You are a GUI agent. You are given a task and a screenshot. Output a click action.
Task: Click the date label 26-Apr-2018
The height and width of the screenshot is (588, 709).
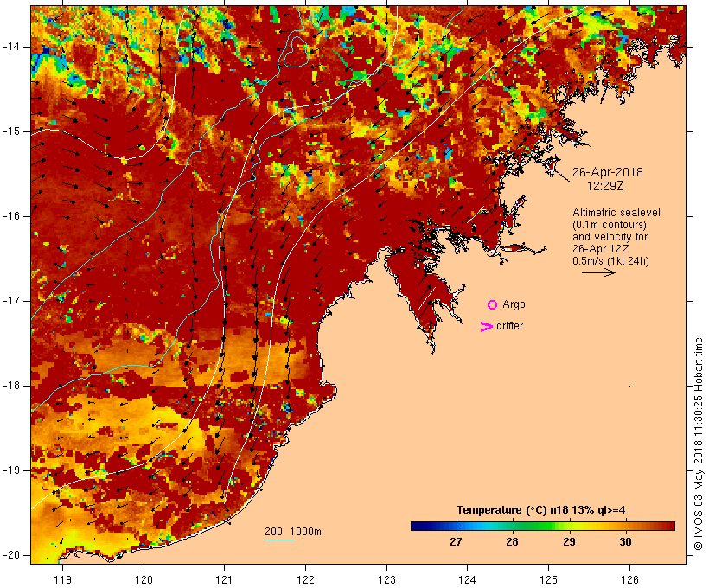point(607,172)
